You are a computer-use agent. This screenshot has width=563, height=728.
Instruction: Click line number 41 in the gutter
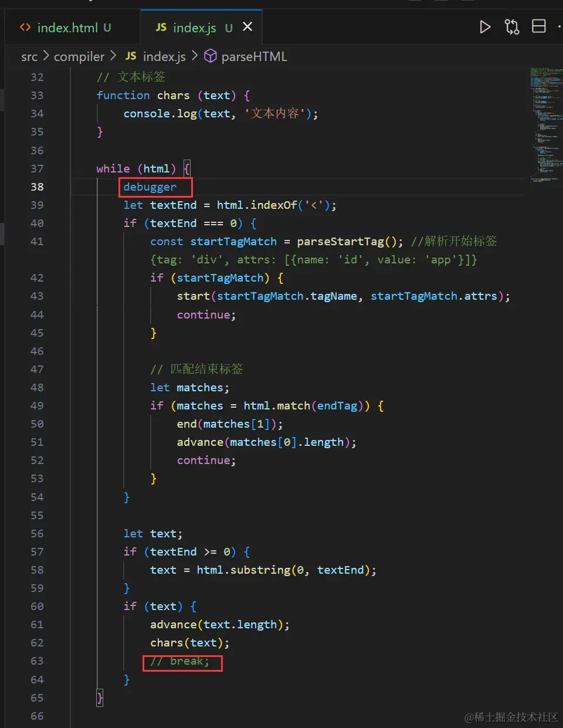(x=37, y=241)
